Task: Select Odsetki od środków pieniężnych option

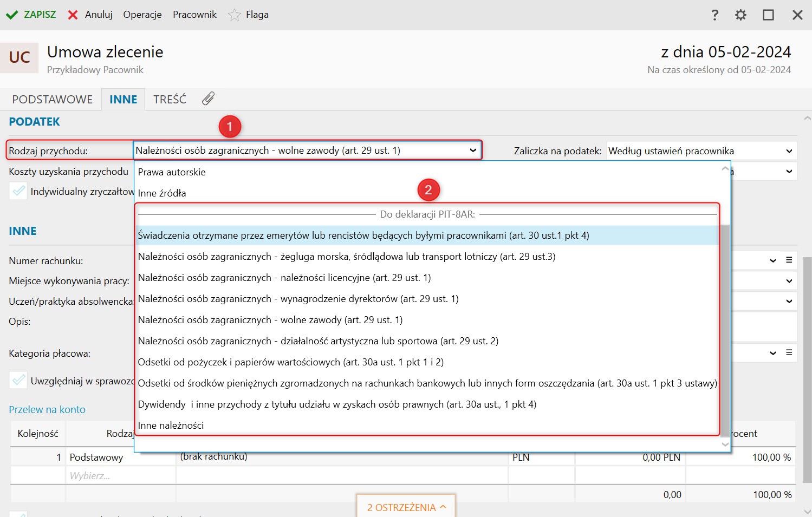Action: (x=428, y=383)
